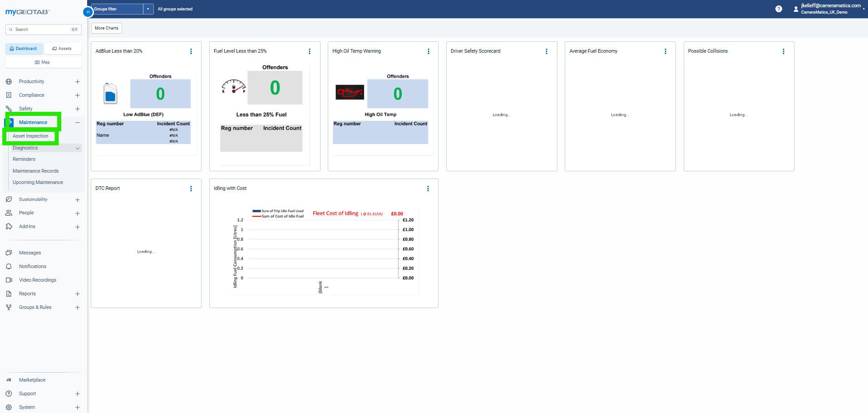Open AdBlue chart three-dot options menu
The height and width of the screenshot is (413, 868).
191,51
